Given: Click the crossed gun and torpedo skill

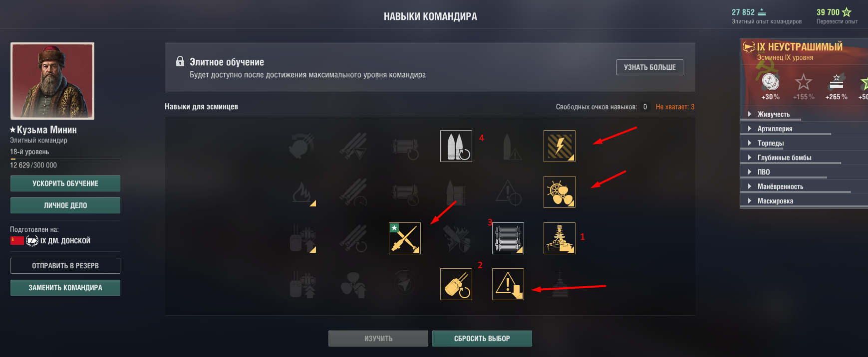Looking at the screenshot, I should [405, 238].
